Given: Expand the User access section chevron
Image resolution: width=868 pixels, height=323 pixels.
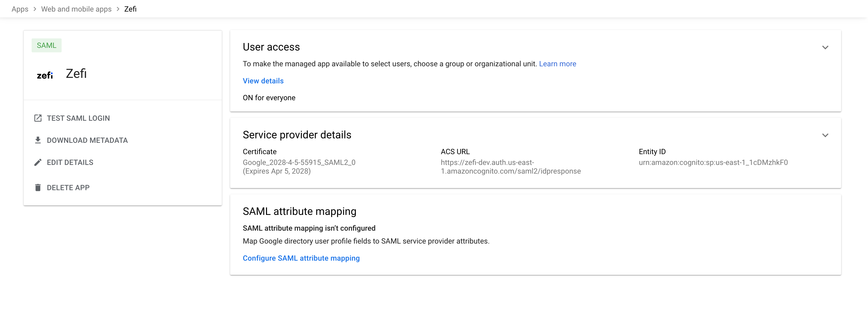Looking at the screenshot, I should pyautogui.click(x=825, y=47).
